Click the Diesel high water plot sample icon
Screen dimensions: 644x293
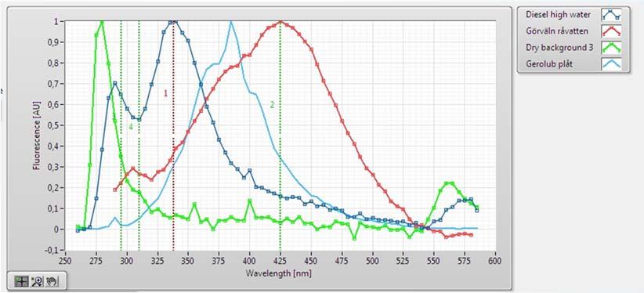tap(611, 15)
